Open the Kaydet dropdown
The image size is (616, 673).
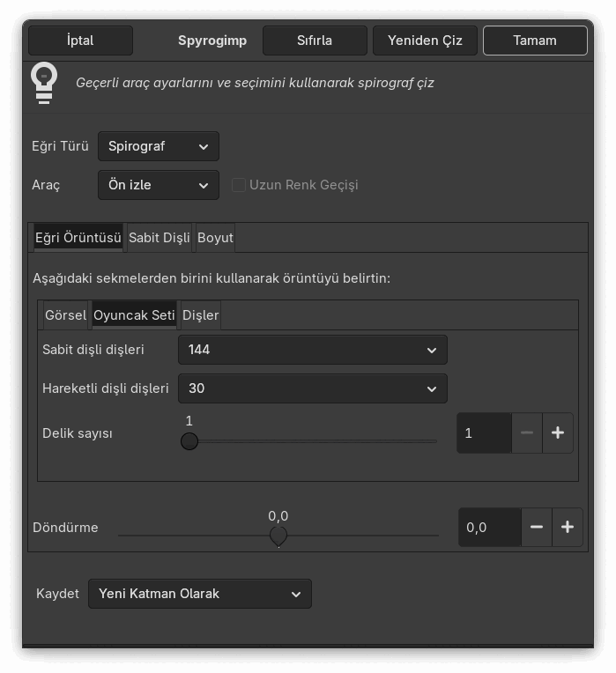[x=200, y=594]
